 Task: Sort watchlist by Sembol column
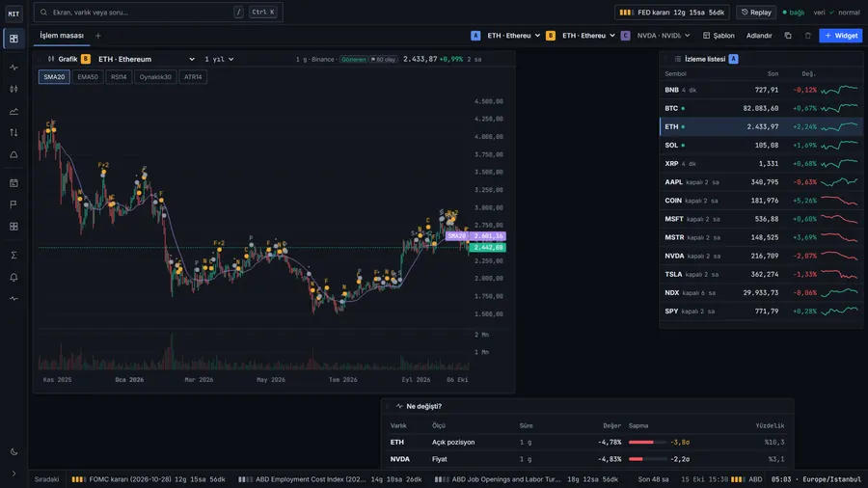click(675, 73)
